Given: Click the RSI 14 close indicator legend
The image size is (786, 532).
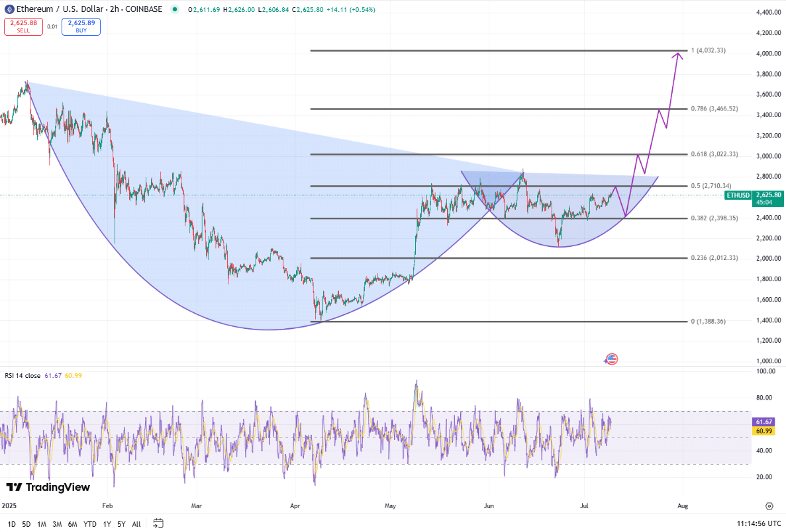Looking at the screenshot, I should (23, 375).
